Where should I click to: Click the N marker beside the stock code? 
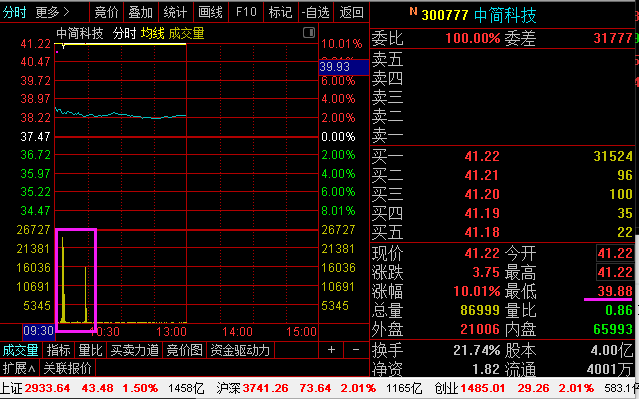413,11
